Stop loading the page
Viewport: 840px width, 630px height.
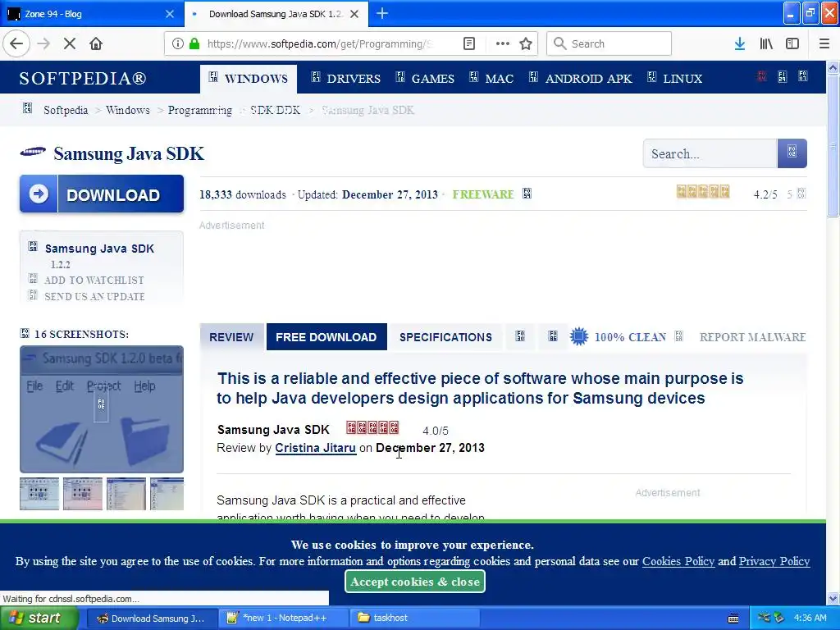[70, 43]
